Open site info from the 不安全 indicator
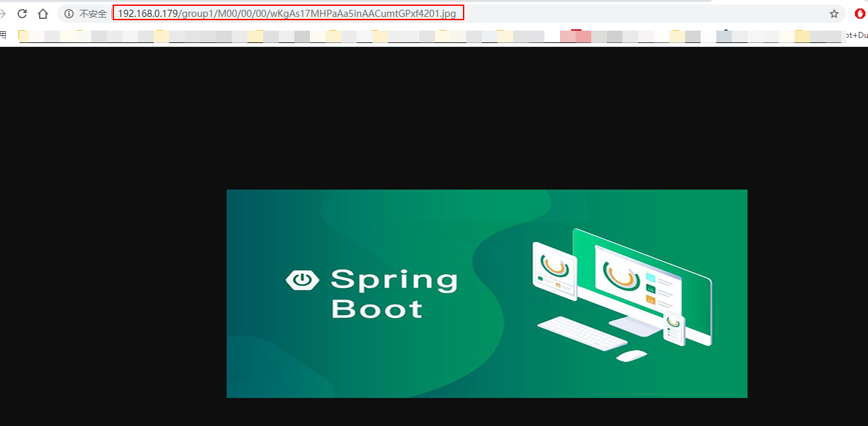 click(x=85, y=14)
